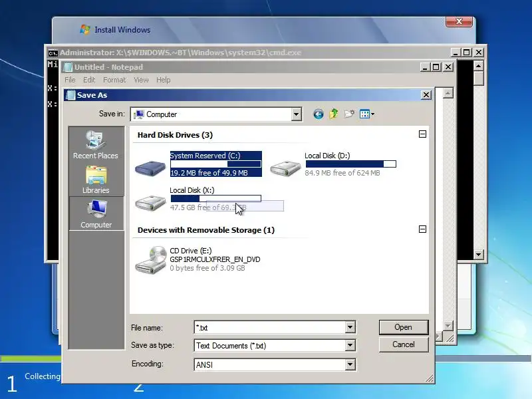Image resolution: width=532 pixels, height=399 pixels.
Task: Click Devices with Removable Storage (1) header
Action: tap(206, 230)
